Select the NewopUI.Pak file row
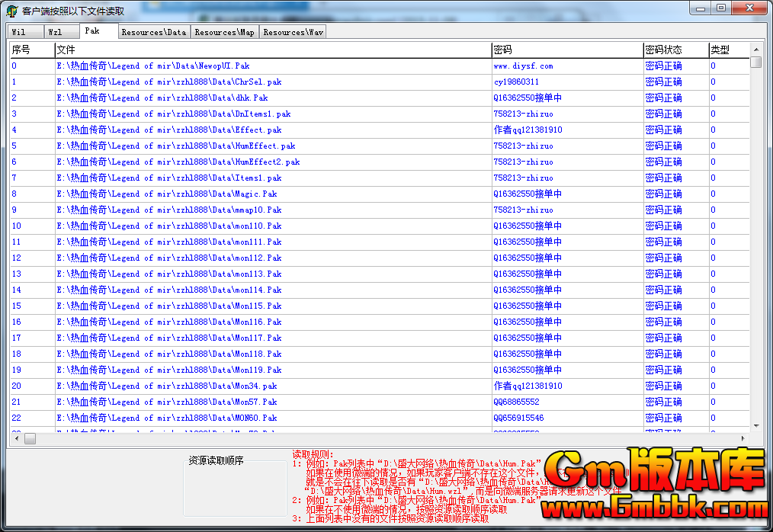Screen dimensions: 773x532 [x=153, y=66]
